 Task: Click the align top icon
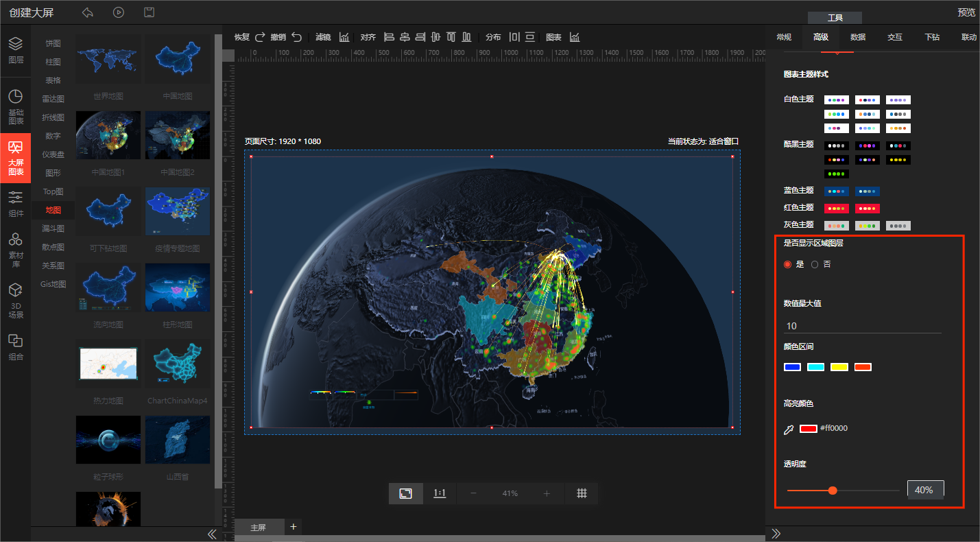[x=451, y=37]
